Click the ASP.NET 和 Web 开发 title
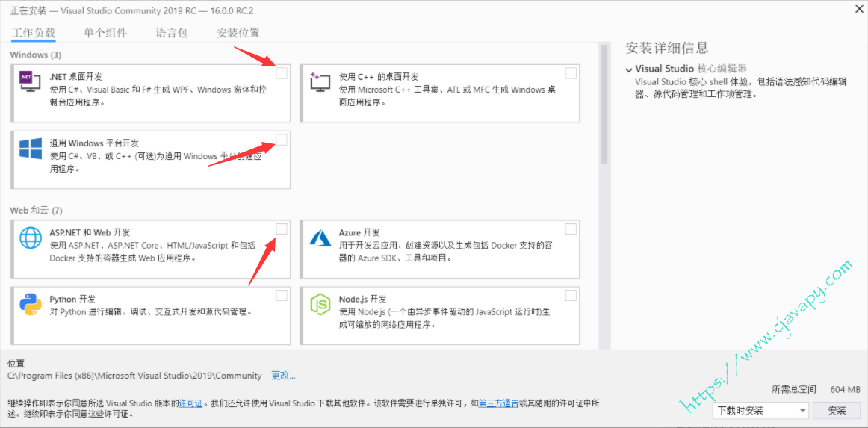 90,232
